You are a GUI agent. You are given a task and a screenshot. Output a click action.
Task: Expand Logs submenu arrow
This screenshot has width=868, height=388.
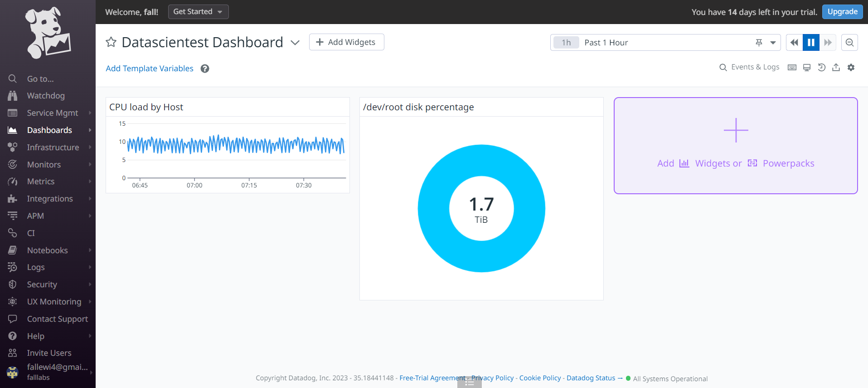point(90,267)
